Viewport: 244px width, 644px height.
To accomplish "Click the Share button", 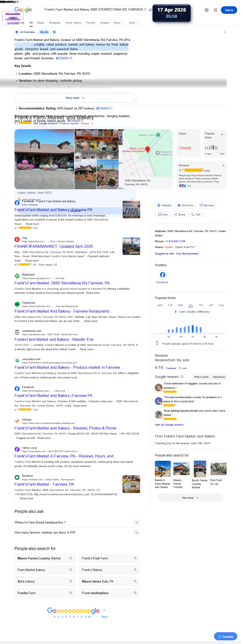I will 179,215.
